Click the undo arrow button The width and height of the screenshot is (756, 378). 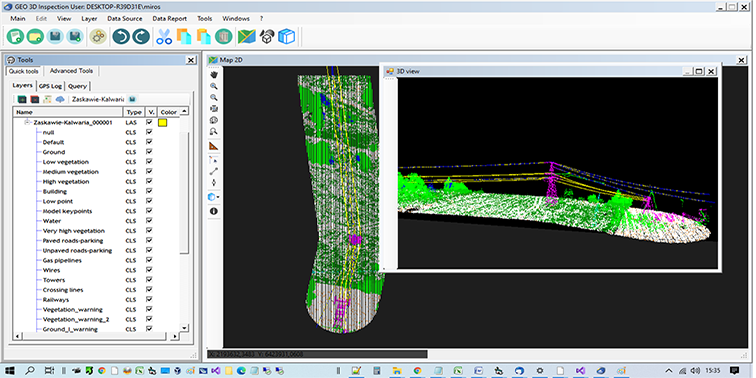click(121, 36)
